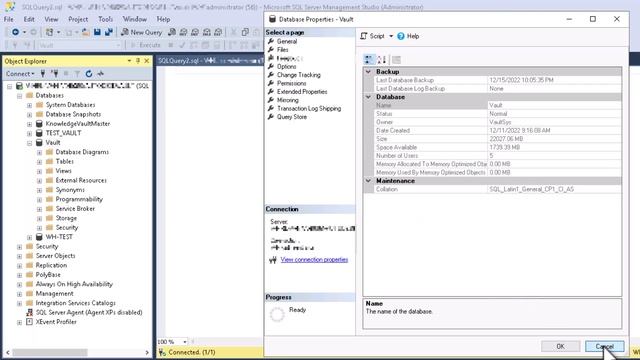Click the OK button
The image size is (640, 360).
(x=560, y=346)
